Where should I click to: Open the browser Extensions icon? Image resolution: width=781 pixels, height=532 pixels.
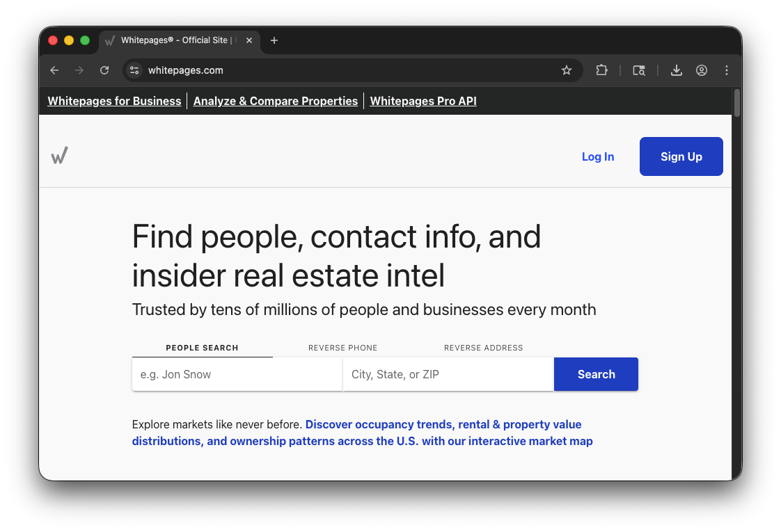[x=601, y=70]
